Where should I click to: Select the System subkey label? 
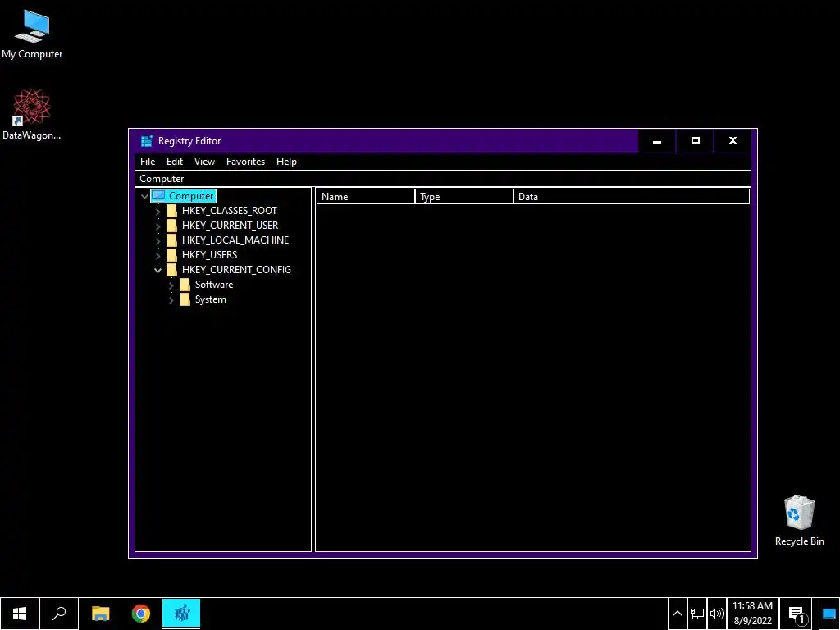[x=211, y=299]
